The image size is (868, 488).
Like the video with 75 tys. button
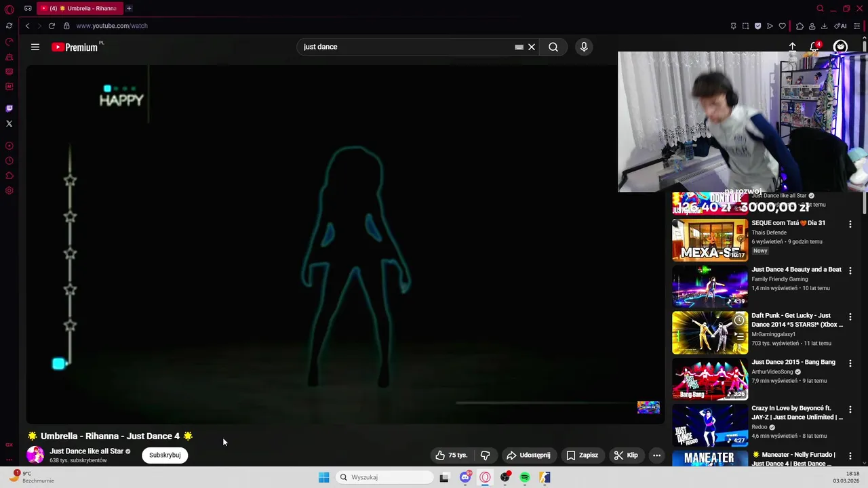tap(452, 455)
